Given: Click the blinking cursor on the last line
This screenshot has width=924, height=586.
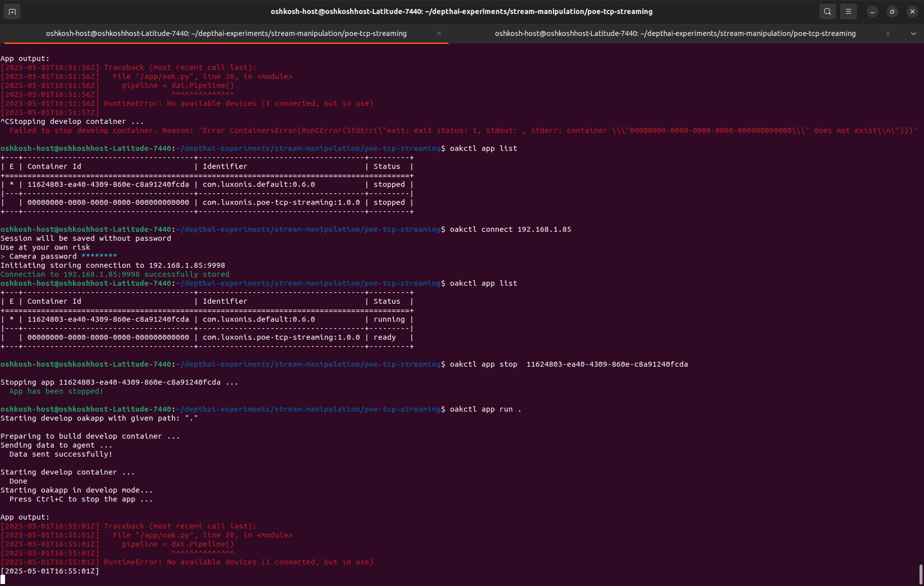Looking at the screenshot, I should tap(3, 580).
